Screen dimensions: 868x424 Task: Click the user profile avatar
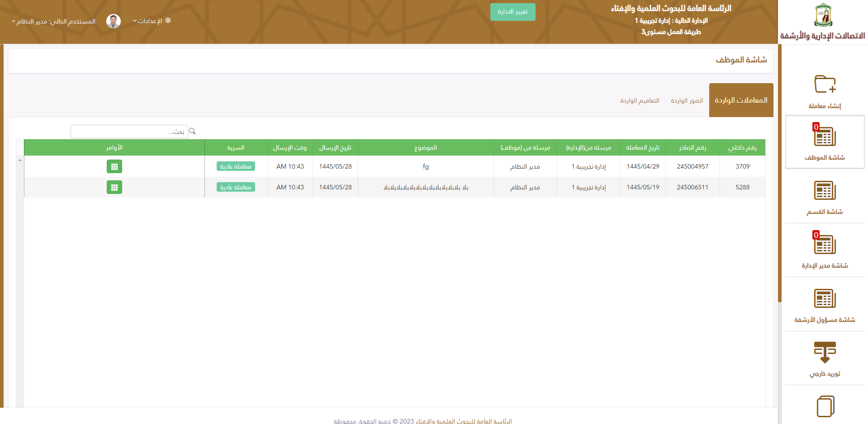point(114,21)
